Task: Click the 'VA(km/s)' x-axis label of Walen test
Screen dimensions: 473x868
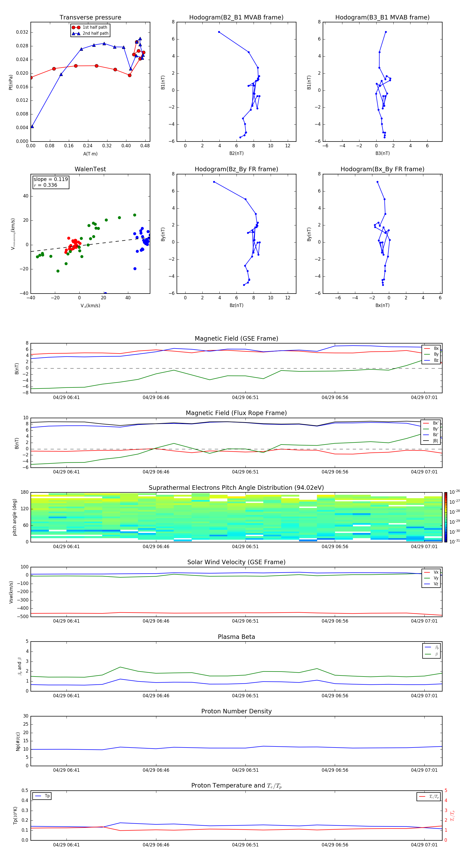Action: [90, 306]
